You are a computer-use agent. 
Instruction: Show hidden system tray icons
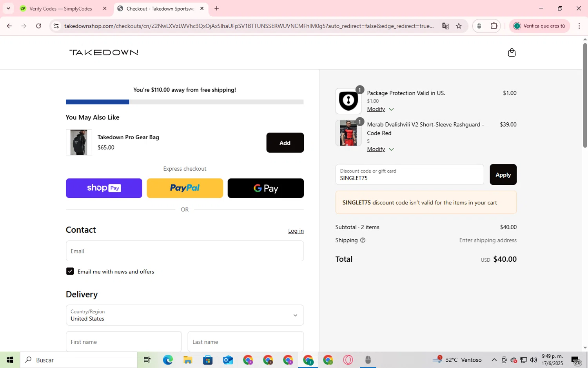pyautogui.click(x=494, y=360)
